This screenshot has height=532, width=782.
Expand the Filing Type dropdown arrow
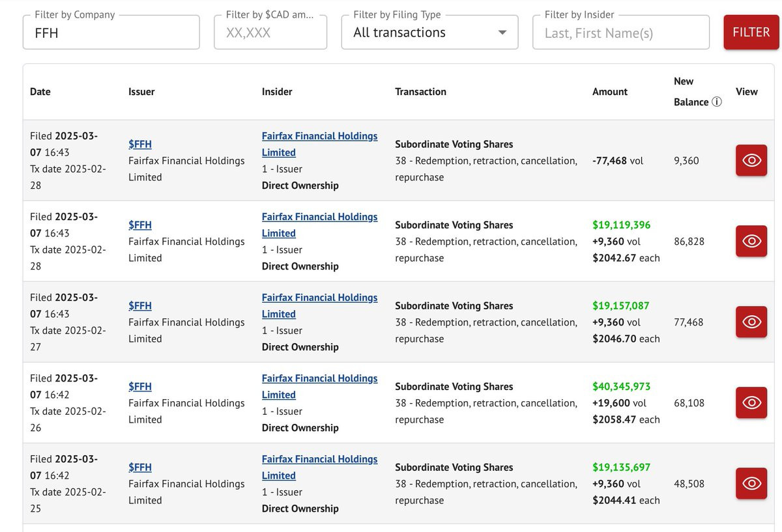point(502,33)
